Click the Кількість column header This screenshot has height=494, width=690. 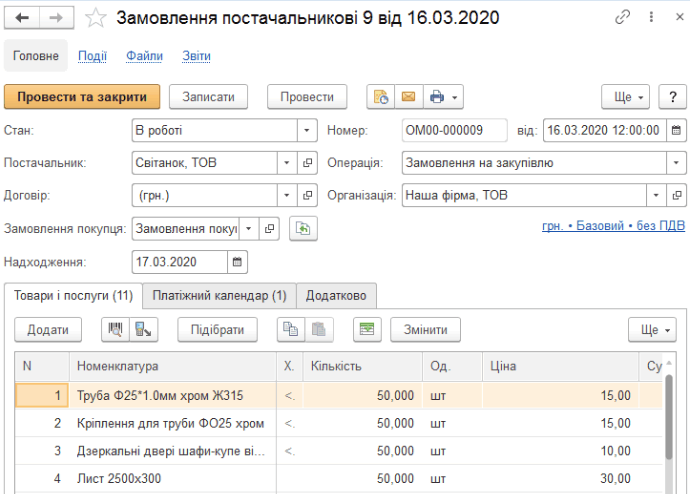(363, 366)
